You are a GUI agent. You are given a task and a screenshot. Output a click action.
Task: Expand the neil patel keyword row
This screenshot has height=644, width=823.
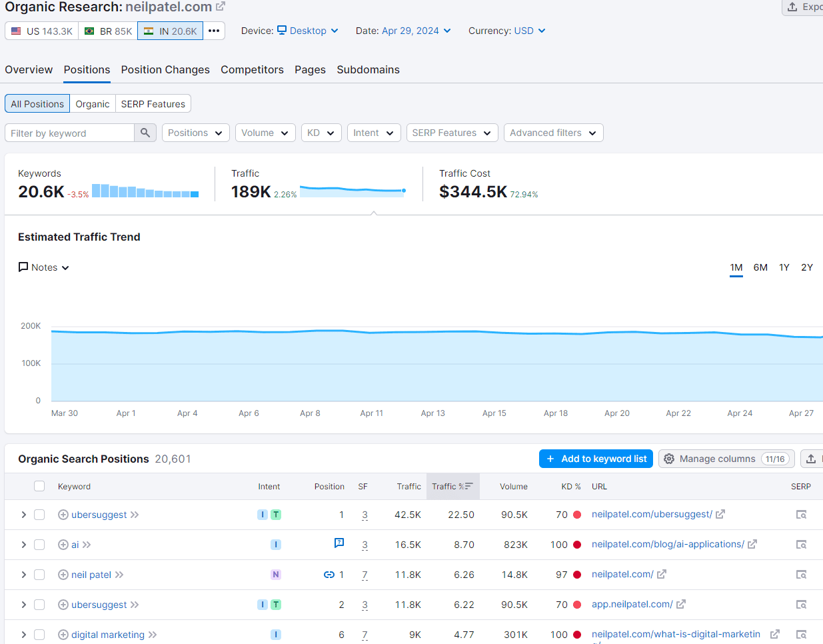point(23,575)
